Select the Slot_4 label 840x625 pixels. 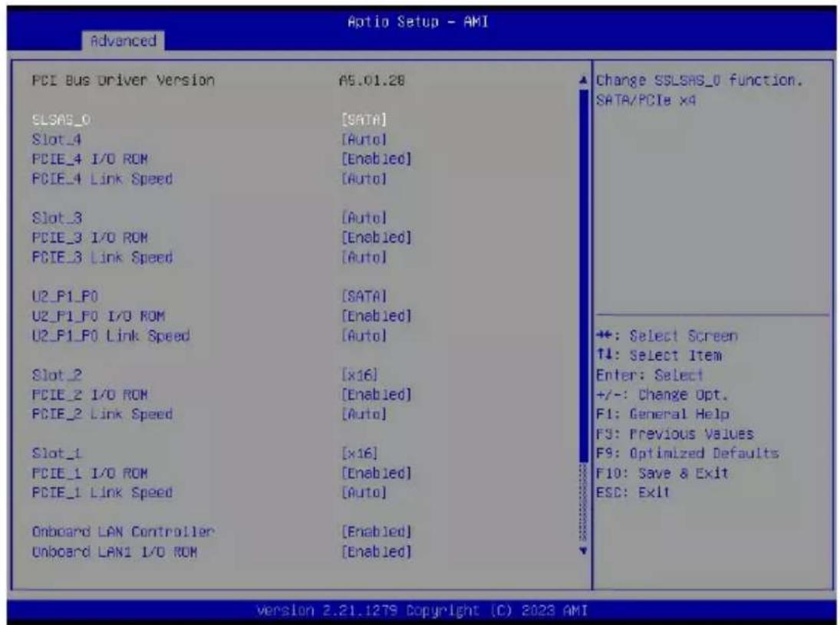coord(57,140)
